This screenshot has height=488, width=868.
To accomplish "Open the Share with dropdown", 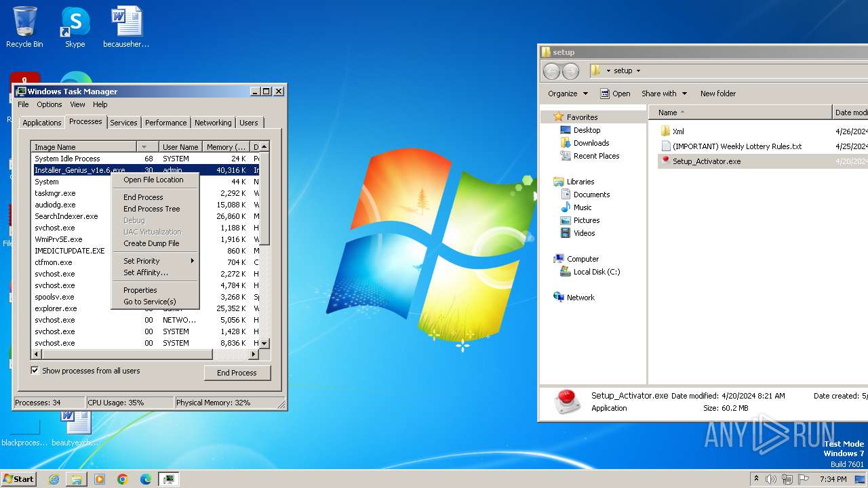I will coord(664,94).
